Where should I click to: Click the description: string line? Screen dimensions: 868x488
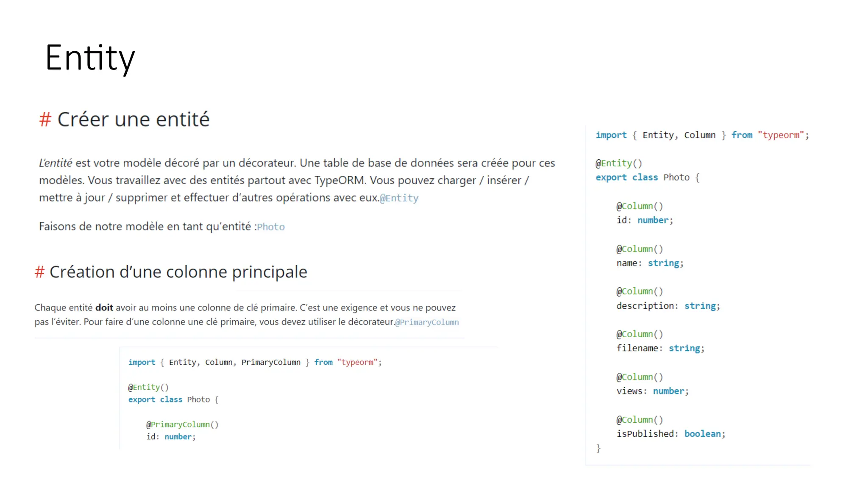pos(668,306)
